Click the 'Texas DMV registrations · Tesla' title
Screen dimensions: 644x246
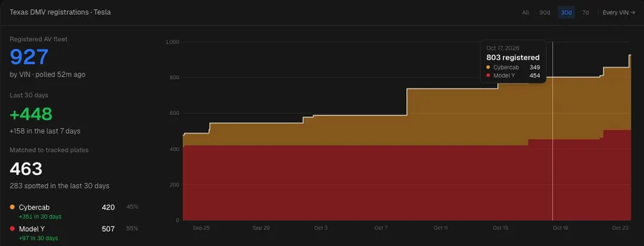click(60, 13)
